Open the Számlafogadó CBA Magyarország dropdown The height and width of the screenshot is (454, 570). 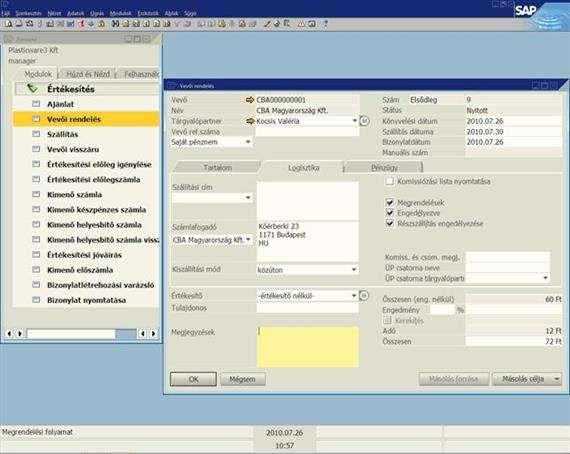pos(248,240)
